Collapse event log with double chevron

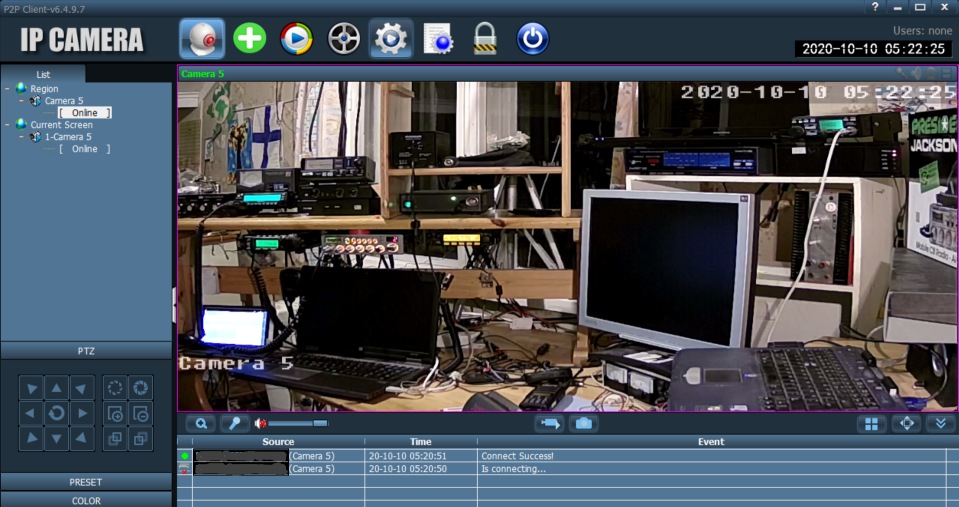coord(941,424)
